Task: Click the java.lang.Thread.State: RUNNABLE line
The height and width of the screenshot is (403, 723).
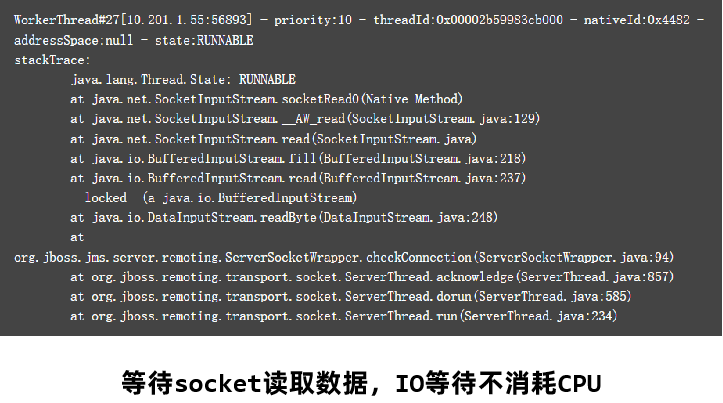Action: pos(183,79)
